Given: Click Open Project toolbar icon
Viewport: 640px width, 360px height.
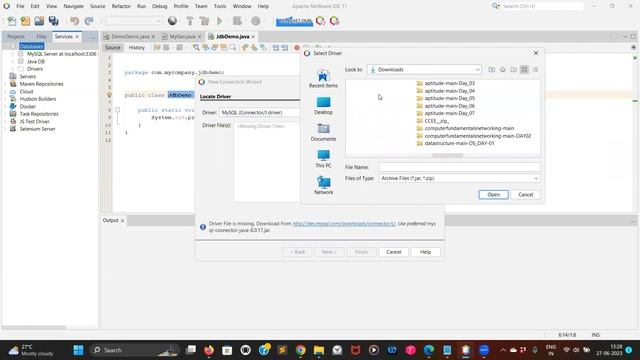Looking at the screenshot, I should (x=39, y=21).
